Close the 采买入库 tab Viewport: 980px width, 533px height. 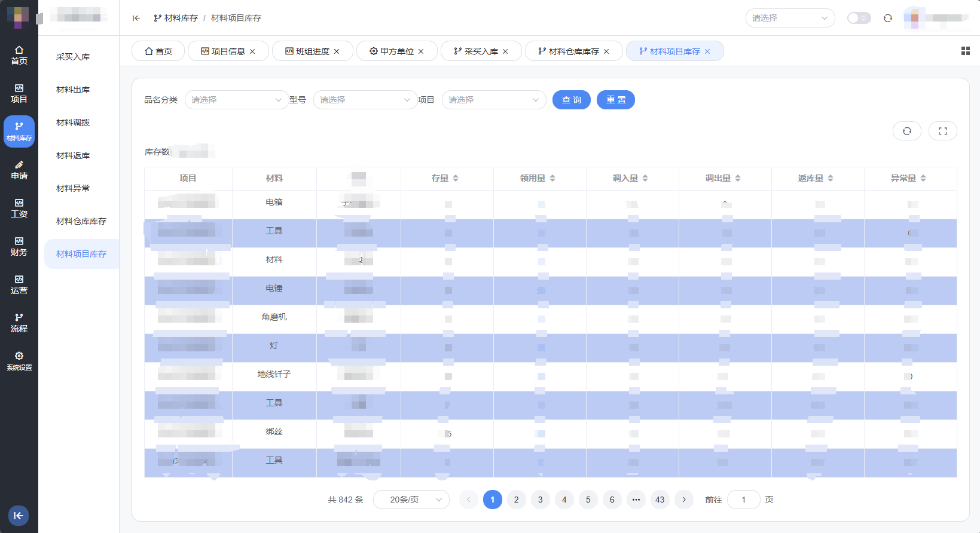tap(505, 51)
